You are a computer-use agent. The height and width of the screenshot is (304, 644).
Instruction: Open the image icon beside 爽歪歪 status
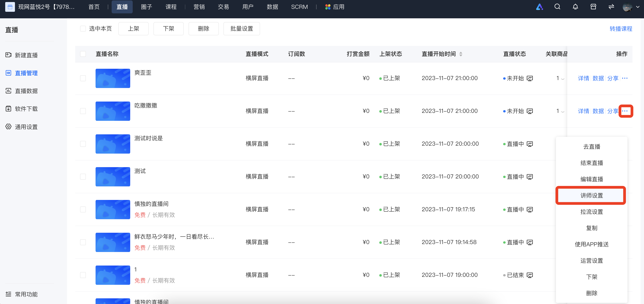click(x=530, y=78)
